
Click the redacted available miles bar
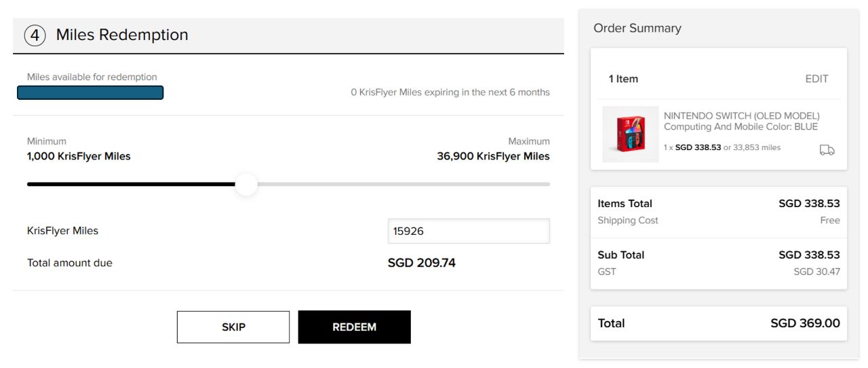(90, 92)
